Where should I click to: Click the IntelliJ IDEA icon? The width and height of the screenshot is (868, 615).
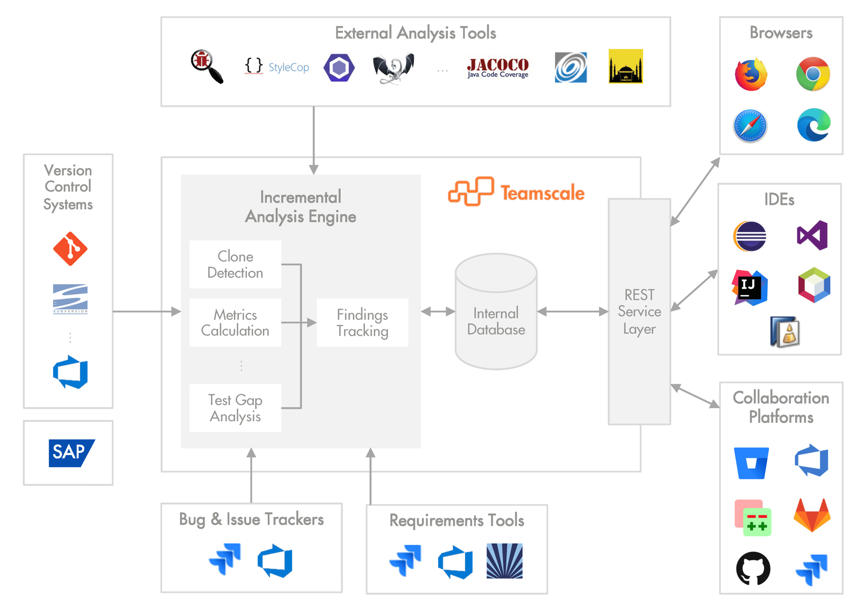(x=750, y=288)
